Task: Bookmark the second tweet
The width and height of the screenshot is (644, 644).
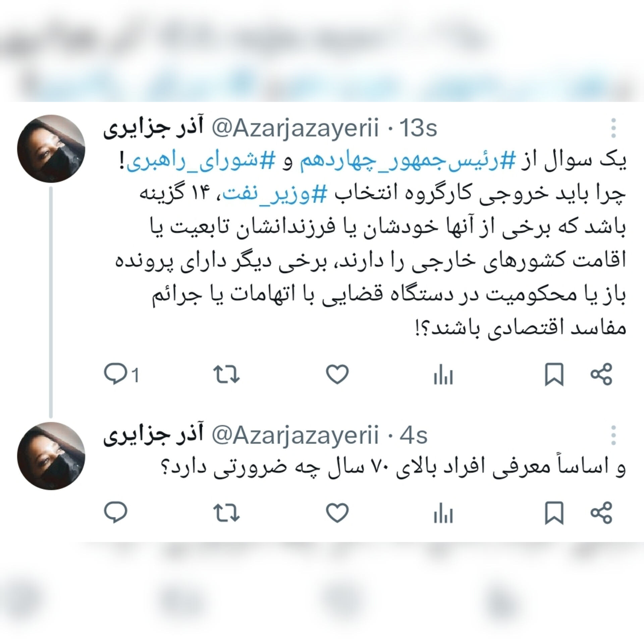Action: pos(554,513)
